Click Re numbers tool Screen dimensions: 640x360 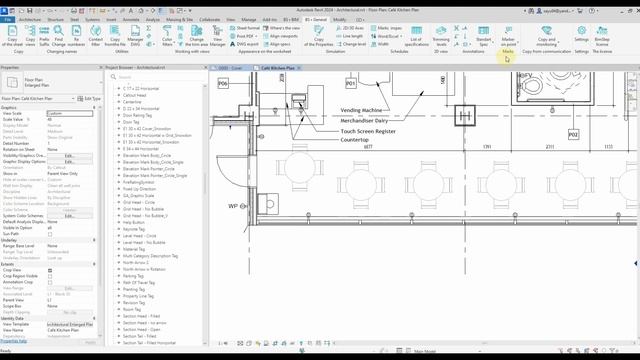[76, 36]
